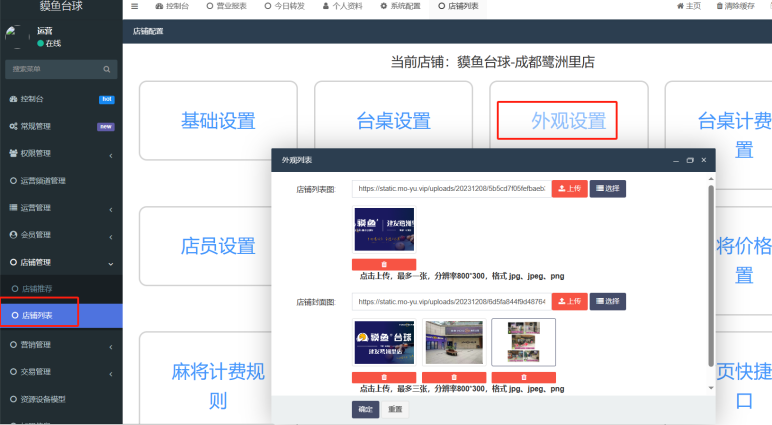Click the upload button for 店铺封面图
Viewport: 772px width, 425px height.
pyautogui.click(x=570, y=301)
